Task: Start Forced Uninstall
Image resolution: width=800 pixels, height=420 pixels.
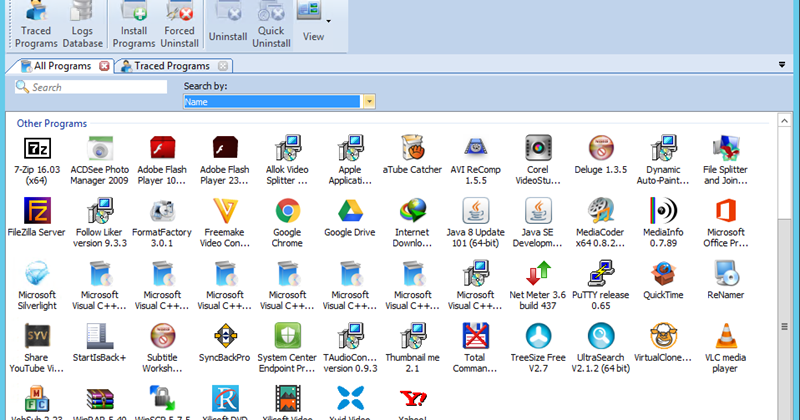Action: pyautogui.click(x=179, y=24)
